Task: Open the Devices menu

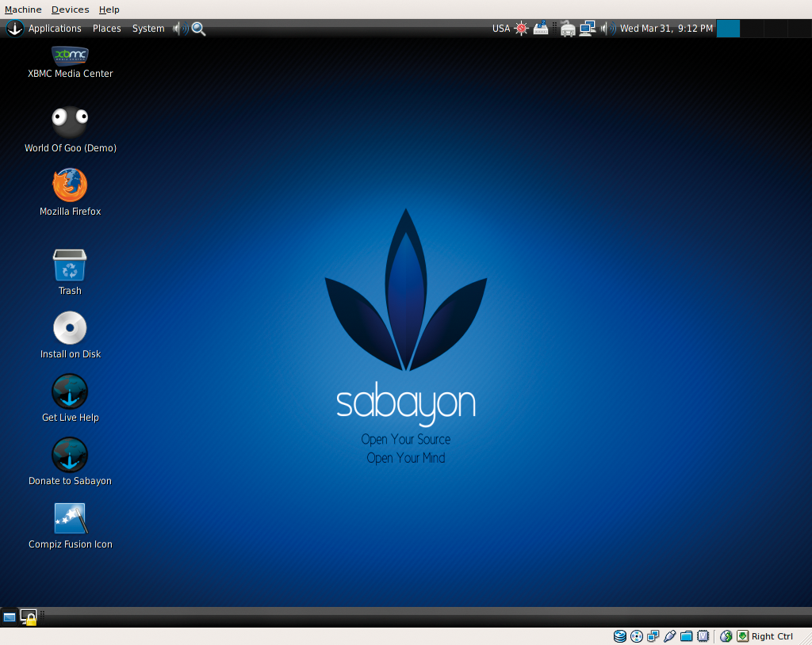Action: click(x=70, y=10)
